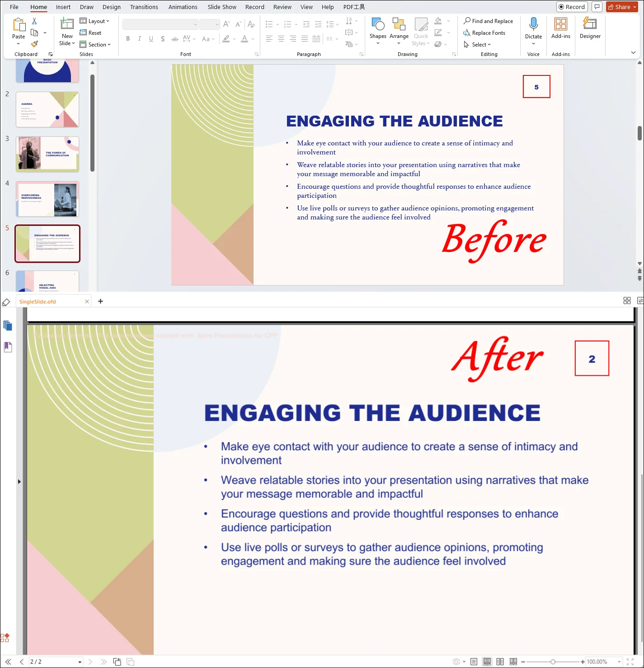Screen dimensions: 644x668
Task: Open the Designer pane
Action: point(590,29)
